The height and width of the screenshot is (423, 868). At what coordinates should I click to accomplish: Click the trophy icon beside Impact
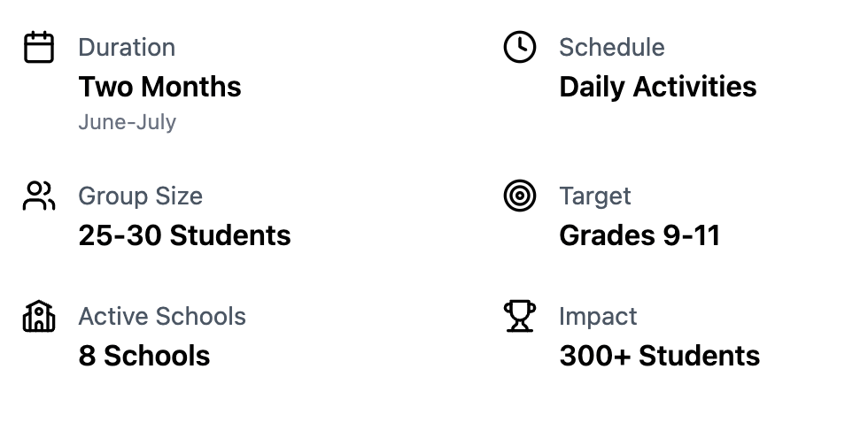click(x=520, y=317)
